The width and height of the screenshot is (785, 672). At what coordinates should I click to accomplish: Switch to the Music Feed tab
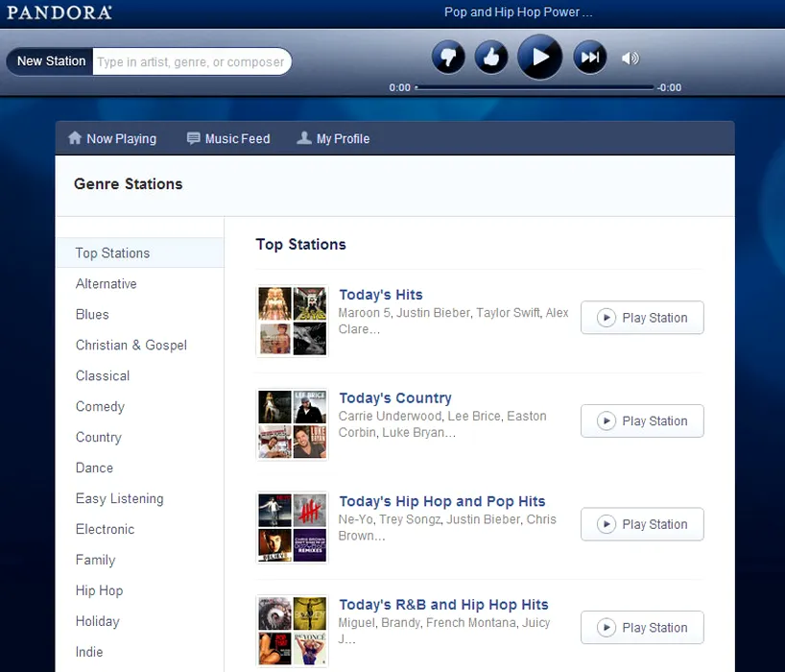[x=228, y=138]
